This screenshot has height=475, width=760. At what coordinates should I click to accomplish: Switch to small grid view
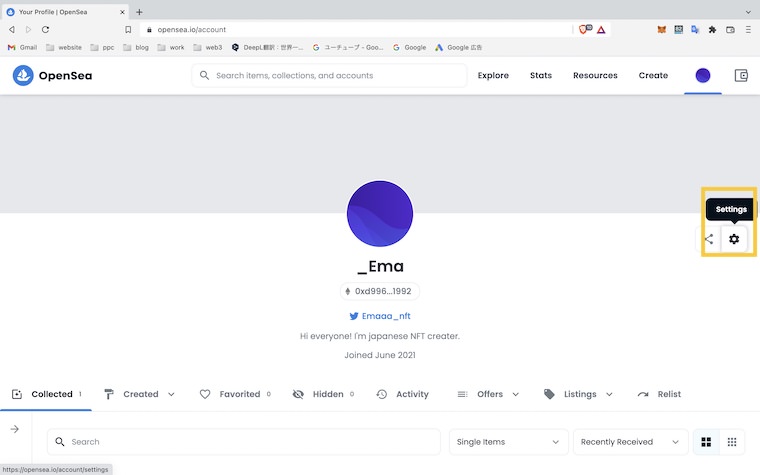tap(732, 442)
